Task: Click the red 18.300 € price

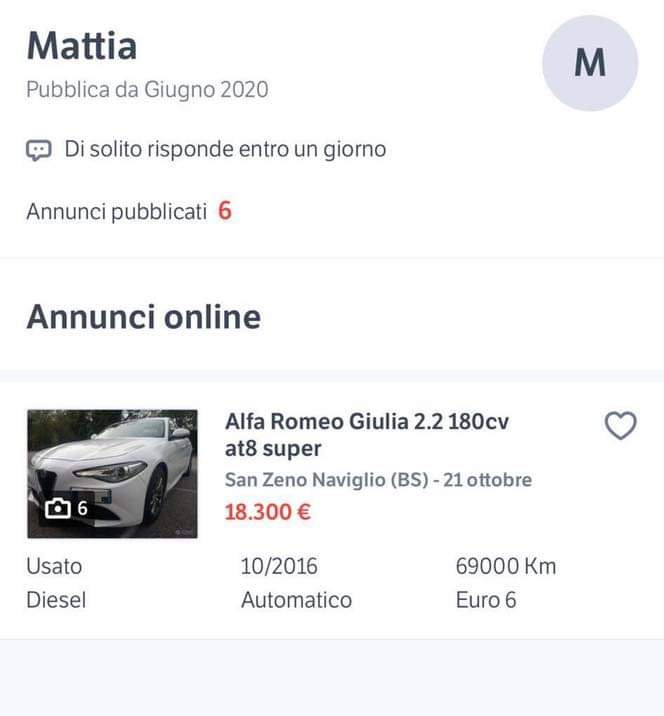Action: coord(267,512)
